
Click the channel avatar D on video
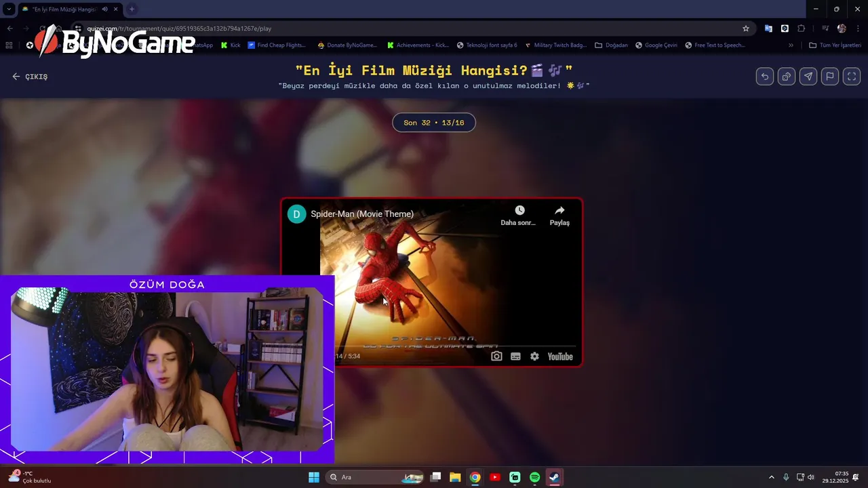[296, 214]
